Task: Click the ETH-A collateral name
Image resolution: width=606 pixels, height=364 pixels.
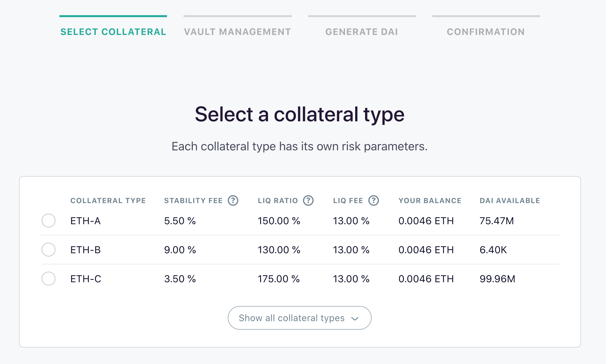Action: pyautogui.click(x=85, y=221)
